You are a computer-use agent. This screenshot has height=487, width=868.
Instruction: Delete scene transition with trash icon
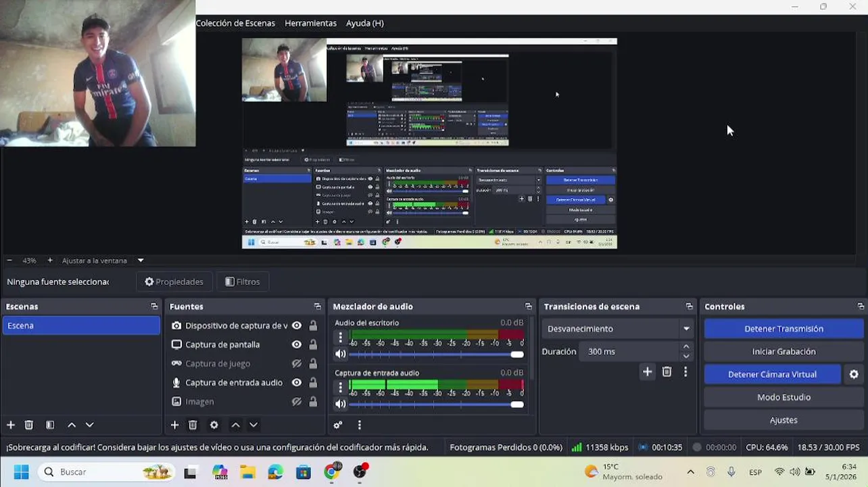(667, 371)
